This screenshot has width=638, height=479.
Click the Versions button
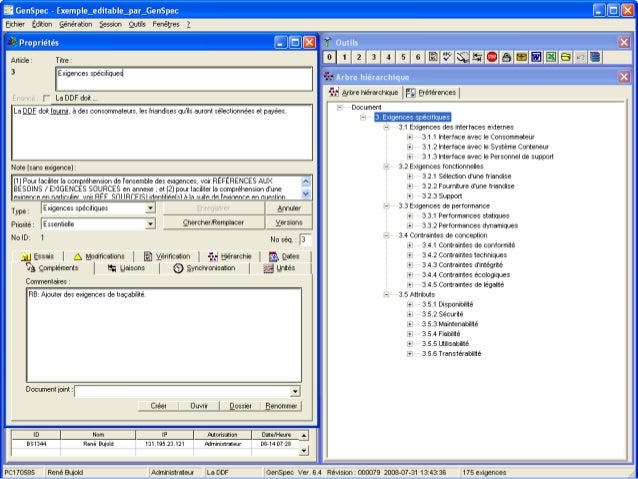pos(289,223)
